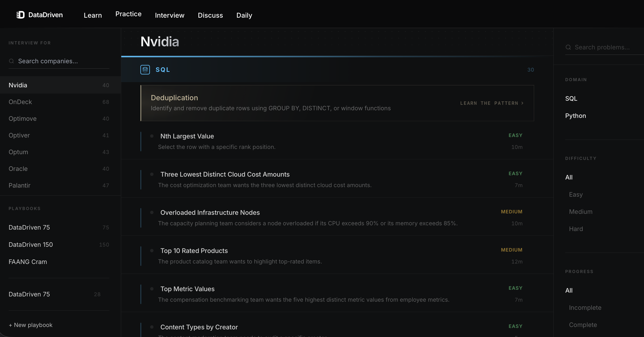Click the search problems magnifier icon
644x337 pixels.
coord(568,47)
